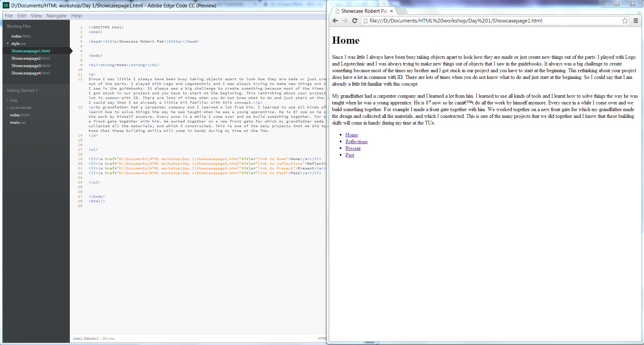Follow the Reflections link on the page

[356, 142]
